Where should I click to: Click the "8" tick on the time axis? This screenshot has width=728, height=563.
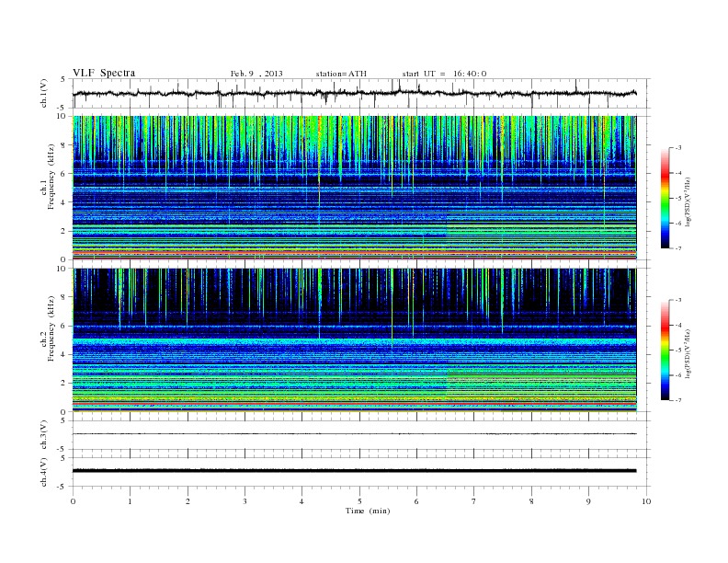pyautogui.click(x=531, y=501)
